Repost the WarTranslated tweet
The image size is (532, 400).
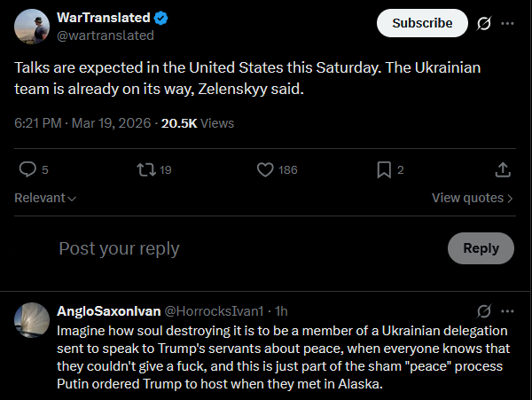146,169
